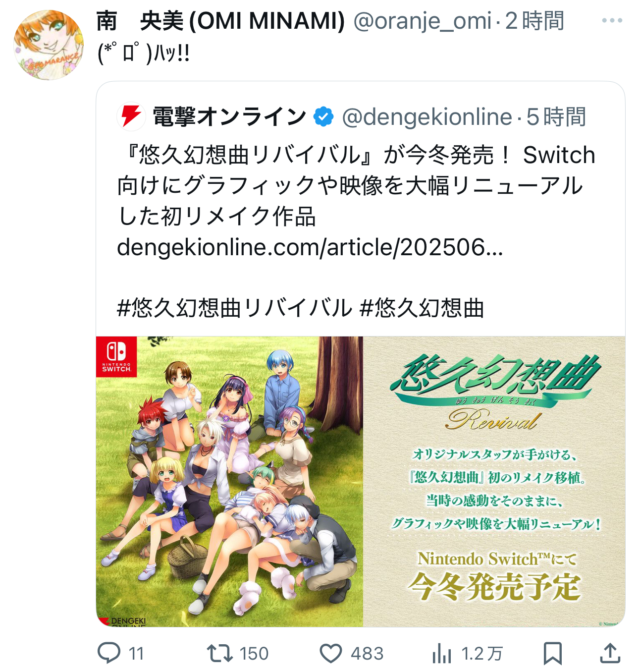
Task: Click the 電撃オンライン account name
Action: [229, 117]
